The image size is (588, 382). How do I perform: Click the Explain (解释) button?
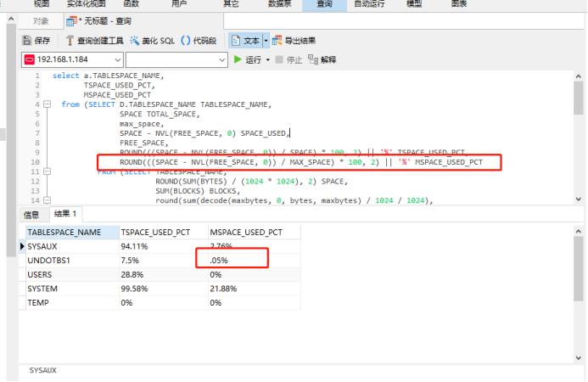coord(322,59)
